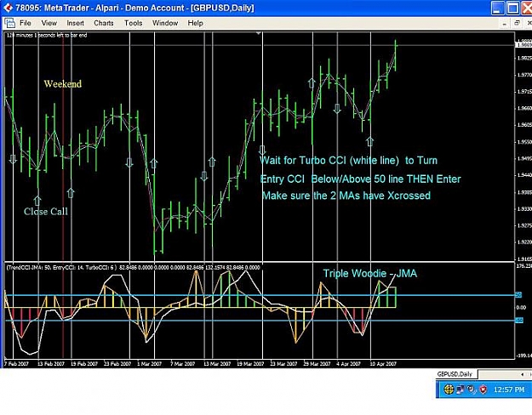Click the chart shift triangle at chart top

pos(259,33)
